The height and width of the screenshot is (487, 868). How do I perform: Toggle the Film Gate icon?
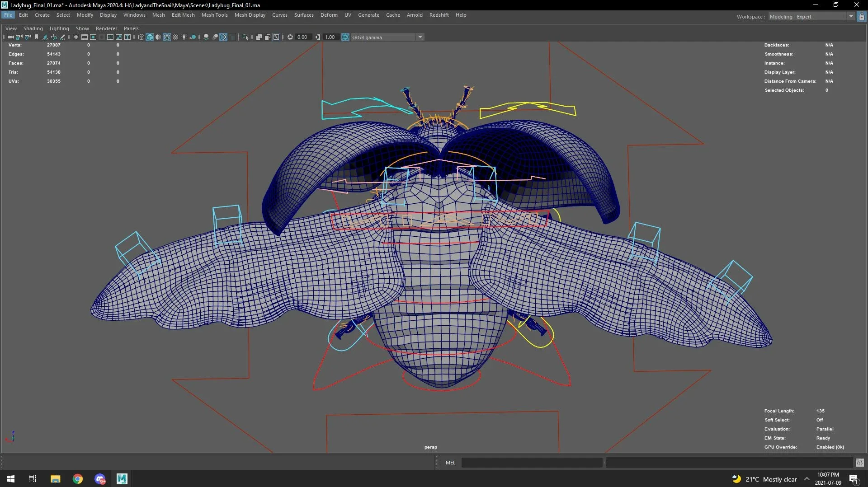point(85,37)
